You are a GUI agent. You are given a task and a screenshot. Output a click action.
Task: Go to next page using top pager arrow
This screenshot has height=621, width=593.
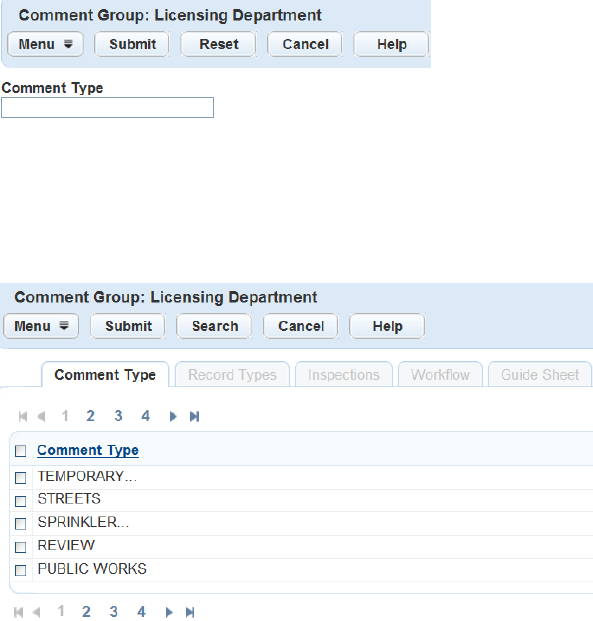coord(173,416)
